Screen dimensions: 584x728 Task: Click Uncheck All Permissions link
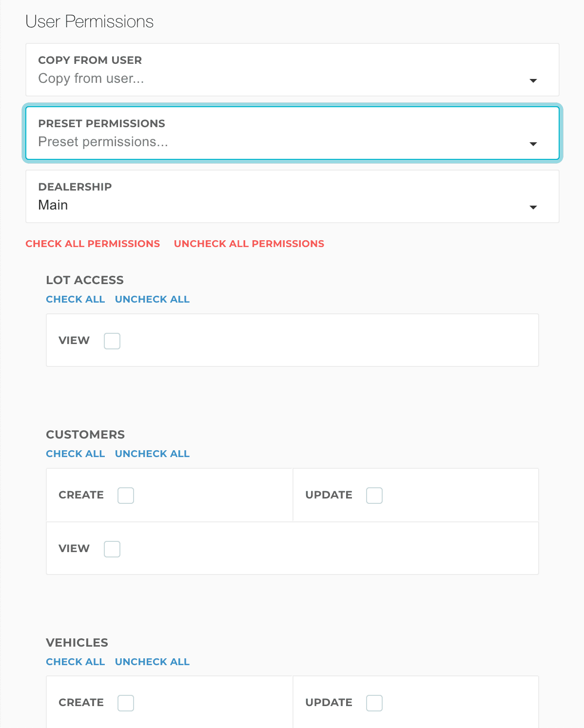(x=249, y=244)
